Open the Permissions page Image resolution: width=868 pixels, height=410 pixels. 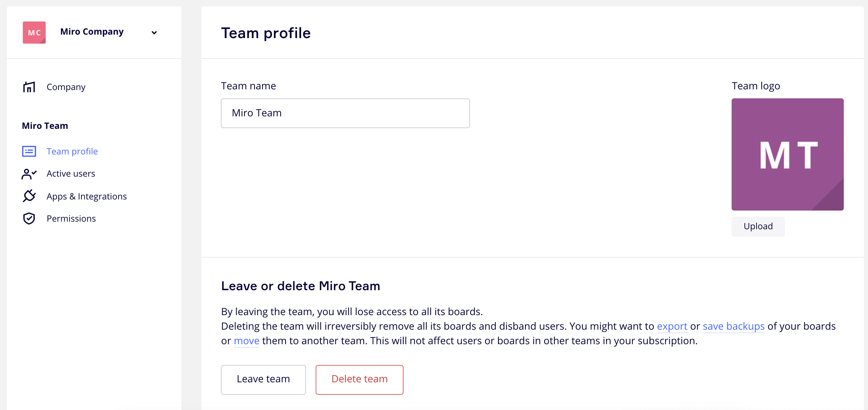(x=71, y=219)
